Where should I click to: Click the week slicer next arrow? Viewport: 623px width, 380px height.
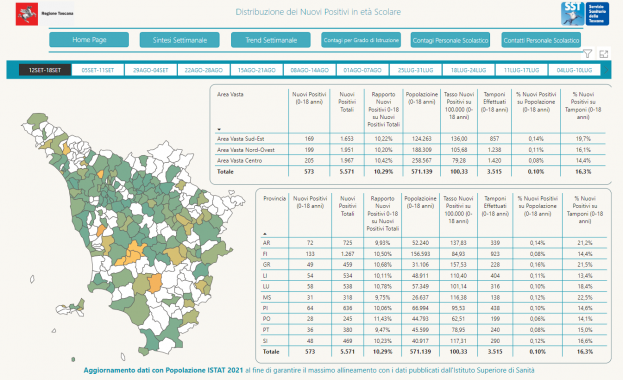606,70
